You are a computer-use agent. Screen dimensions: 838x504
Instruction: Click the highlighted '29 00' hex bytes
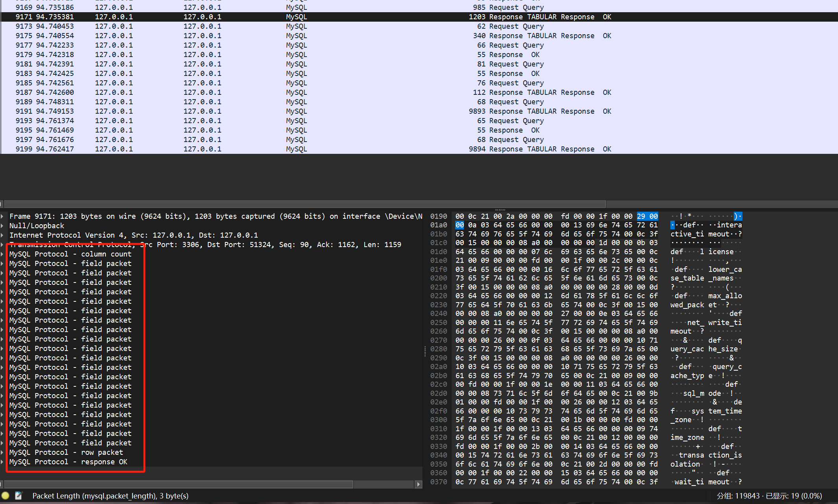click(x=647, y=216)
